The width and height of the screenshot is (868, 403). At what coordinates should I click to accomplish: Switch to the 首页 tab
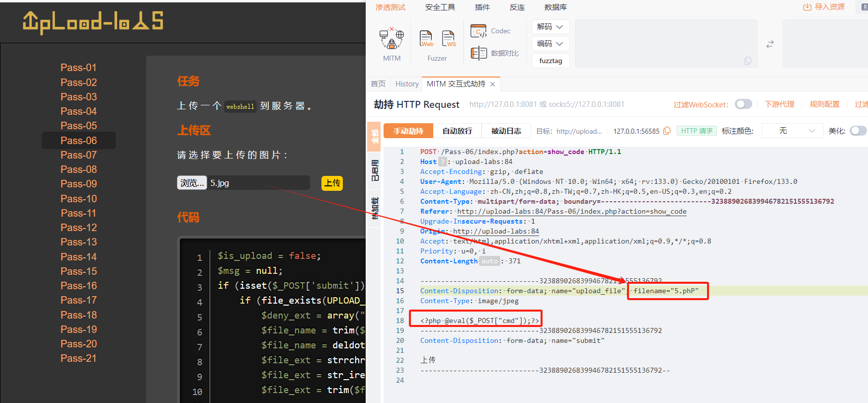point(378,84)
